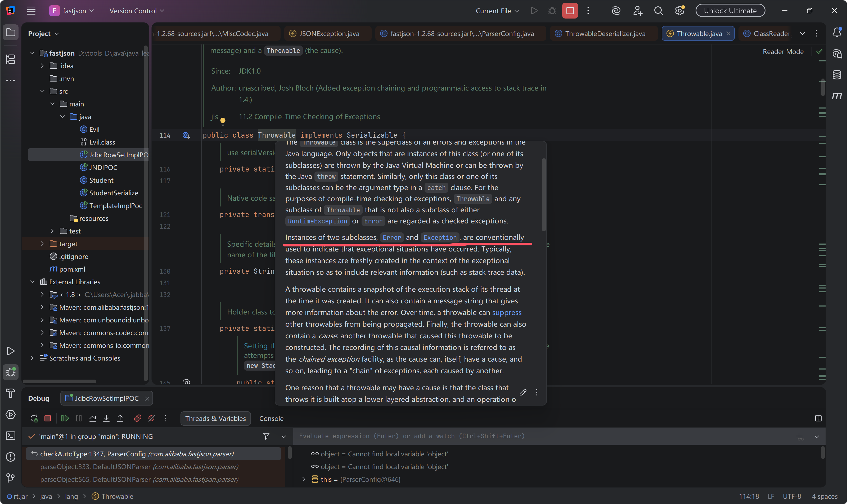The height and width of the screenshot is (504, 847).
Task: Stop the running process from the title bar
Action: click(570, 11)
